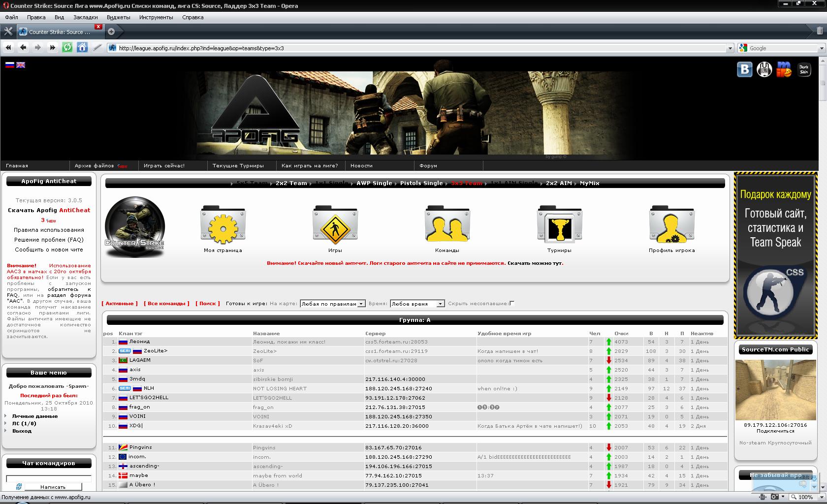Open the Любое время dropdown
The width and height of the screenshot is (827, 504).
pos(417,304)
